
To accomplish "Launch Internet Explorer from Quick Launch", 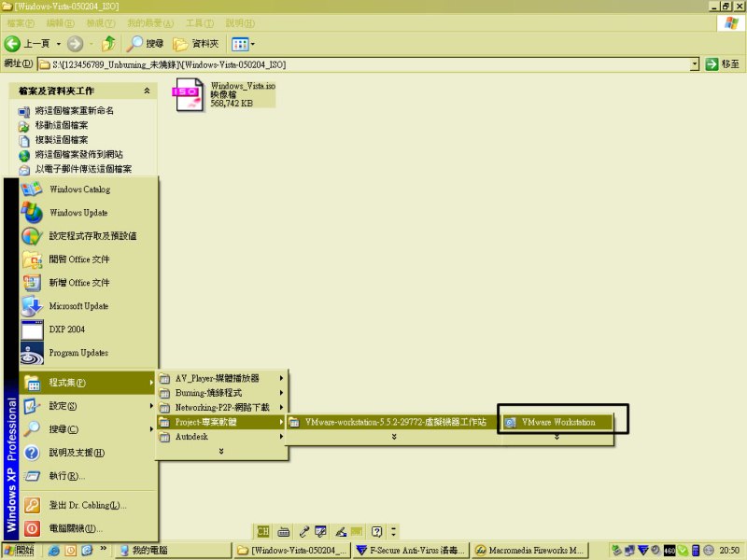I will 54,551.
